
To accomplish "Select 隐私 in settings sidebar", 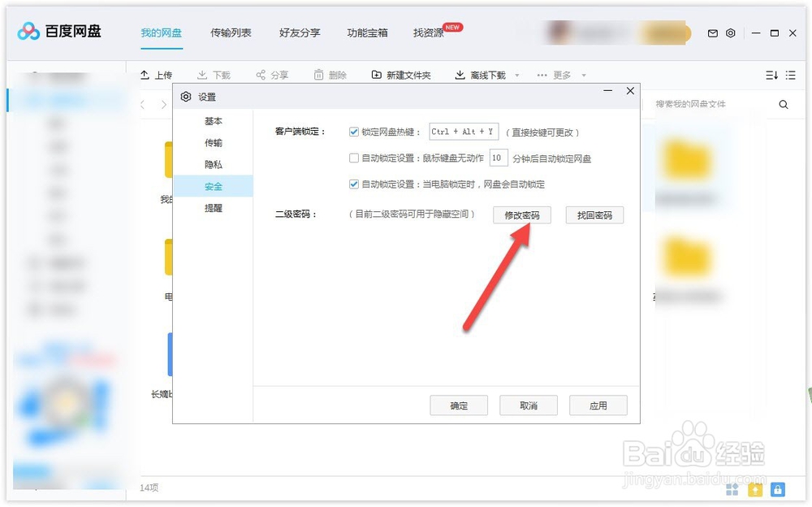I will [x=214, y=165].
